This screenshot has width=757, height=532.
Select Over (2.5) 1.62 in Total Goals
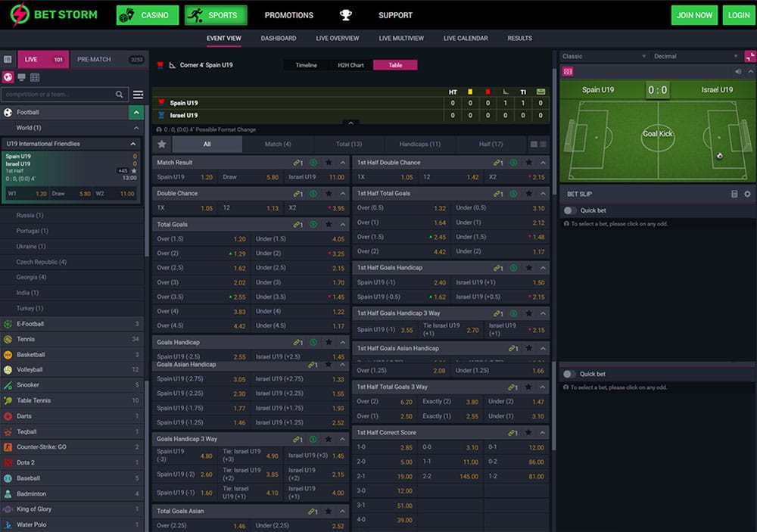(201, 268)
